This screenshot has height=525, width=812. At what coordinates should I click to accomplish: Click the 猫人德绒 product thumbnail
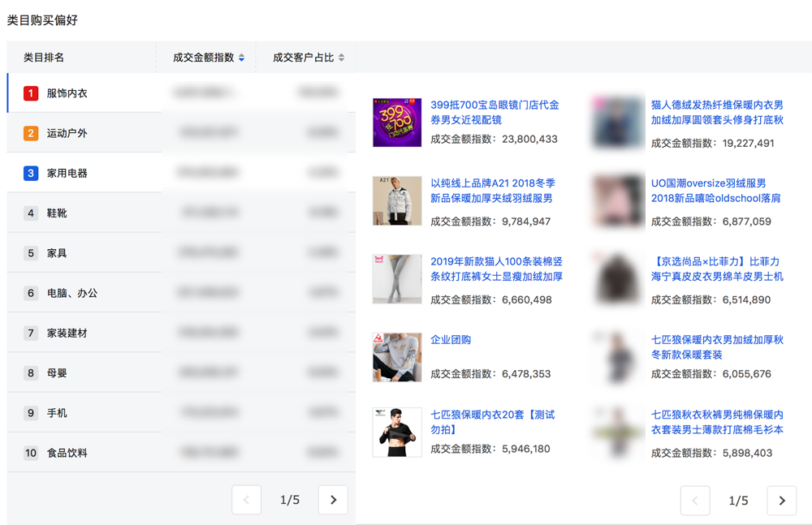[617, 123]
